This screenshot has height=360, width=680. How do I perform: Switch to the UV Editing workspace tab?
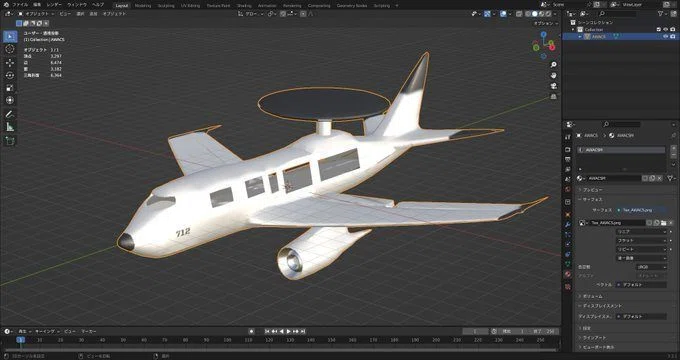tap(191, 6)
